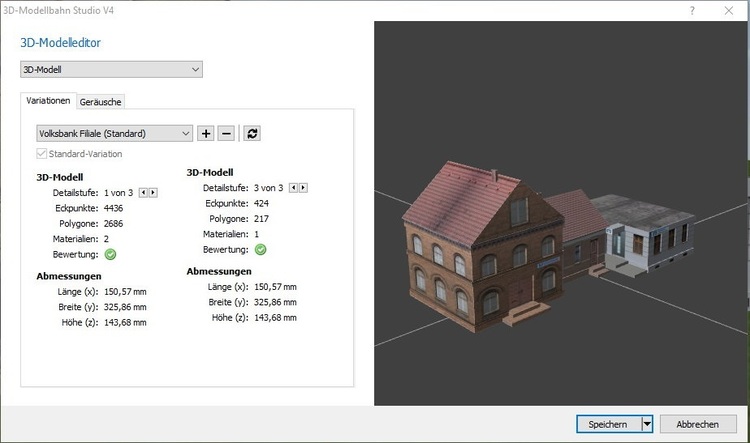This screenshot has height=443, width=750.
Task: Select the '1 von 3' Detailstufe text
Action: pos(119,193)
